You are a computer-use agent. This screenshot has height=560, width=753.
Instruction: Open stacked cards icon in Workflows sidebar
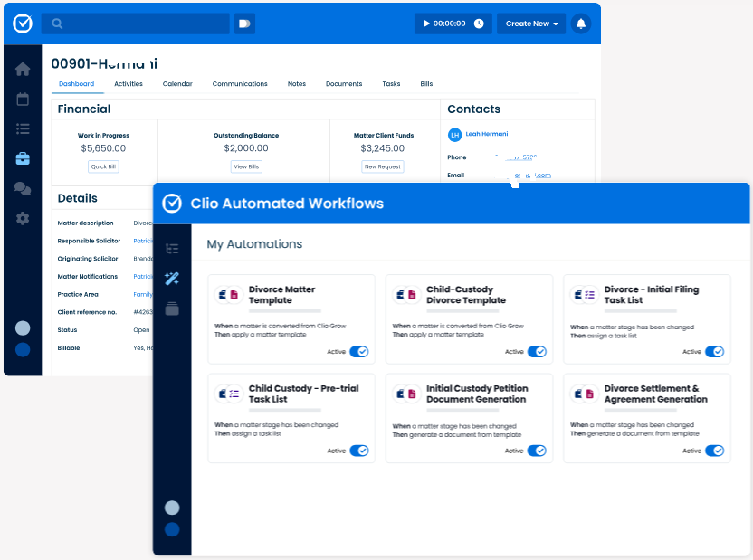point(172,308)
